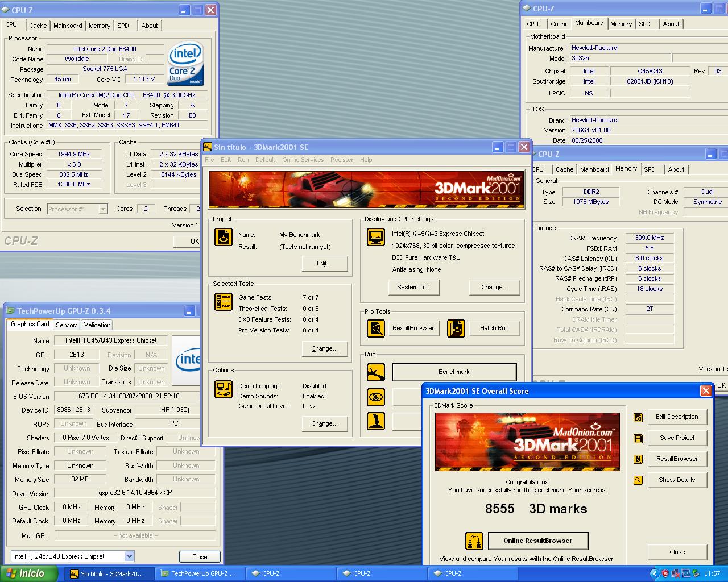Click the Demo eye icon in Run section

375,397
